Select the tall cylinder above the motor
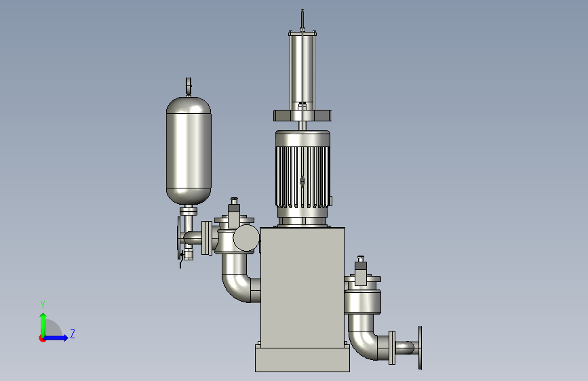Screen dimensions: 588x381 click(x=302, y=69)
